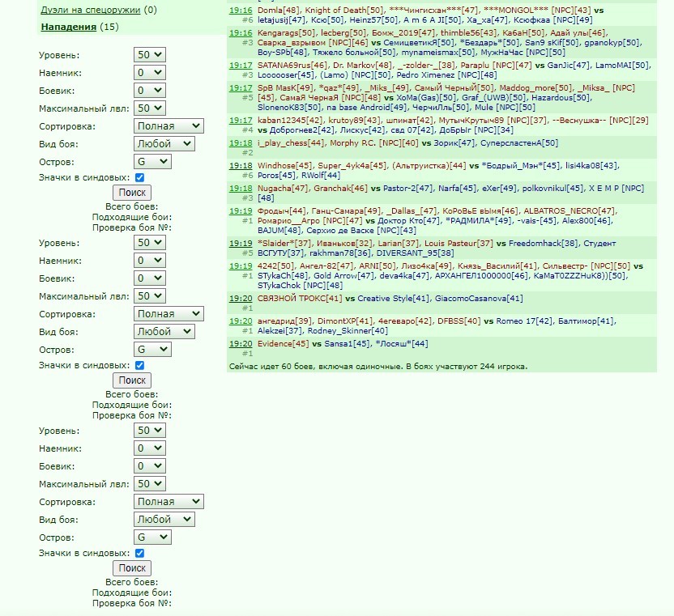Open Максимальный лвл dropdown in first filter form
This screenshot has width=674, height=616.
pos(150,108)
